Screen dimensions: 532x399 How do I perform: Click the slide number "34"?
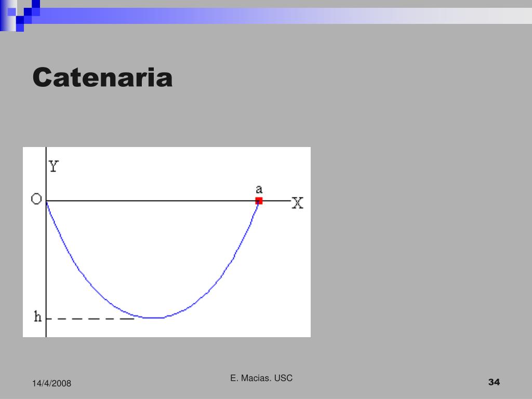pyautogui.click(x=494, y=382)
